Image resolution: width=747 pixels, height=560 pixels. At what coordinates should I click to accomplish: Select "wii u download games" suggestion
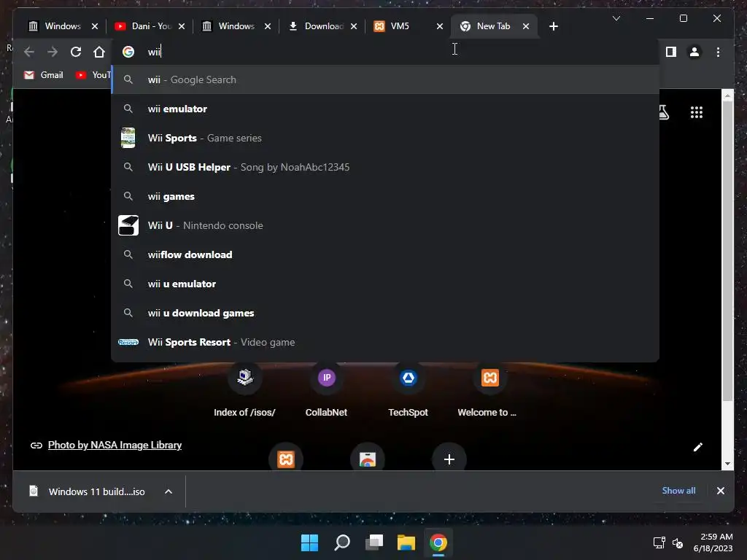[385, 313]
